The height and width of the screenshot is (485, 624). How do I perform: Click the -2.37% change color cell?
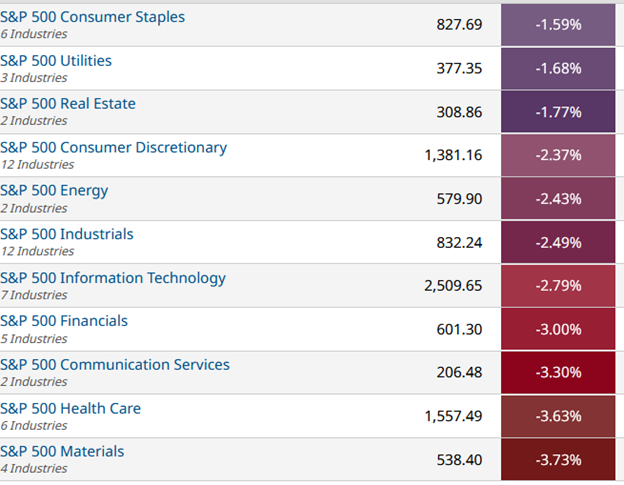click(x=558, y=155)
